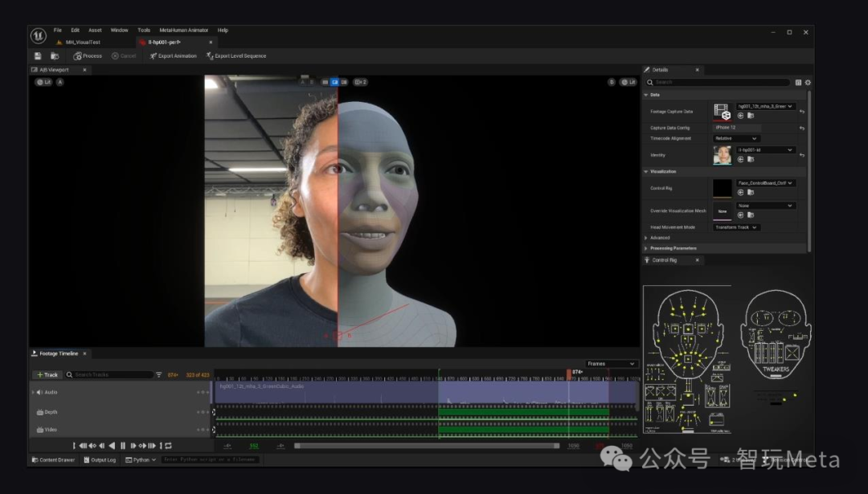Switch to the MH_VisualTest tab
868x494 pixels.
tap(83, 42)
